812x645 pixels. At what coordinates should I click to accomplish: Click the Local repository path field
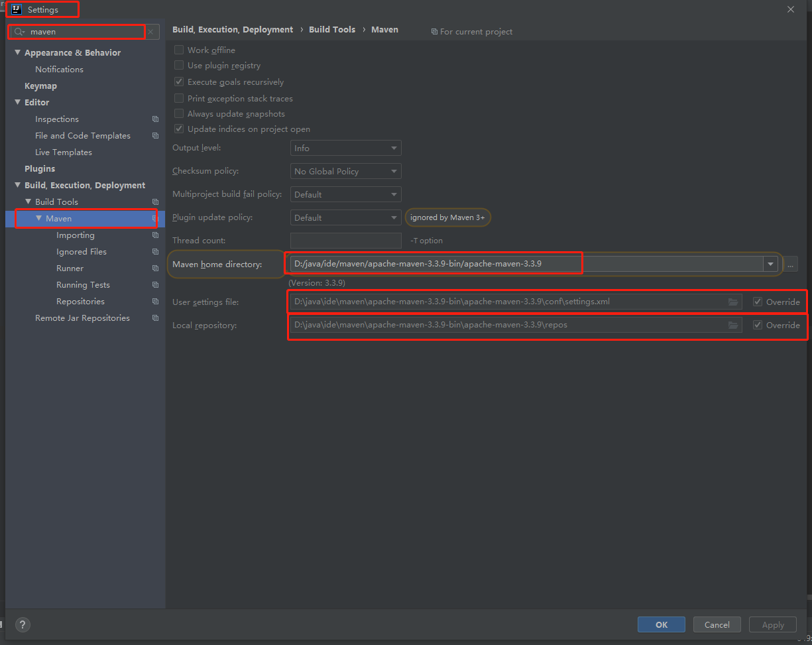pyautogui.click(x=516, y=325)
